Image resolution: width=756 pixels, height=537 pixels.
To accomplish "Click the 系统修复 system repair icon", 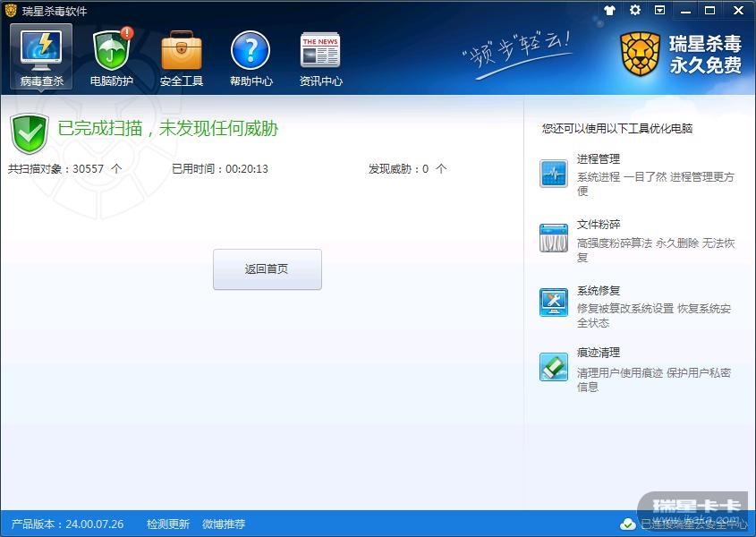I will pyautogui.click(x=554, y=302).
